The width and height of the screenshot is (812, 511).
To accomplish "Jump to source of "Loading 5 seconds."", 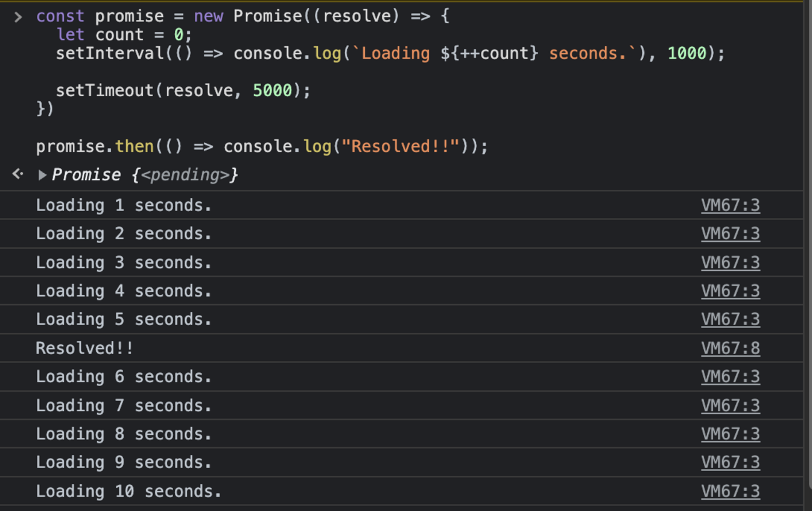I will pyautogui.click(x=730, y=319).
